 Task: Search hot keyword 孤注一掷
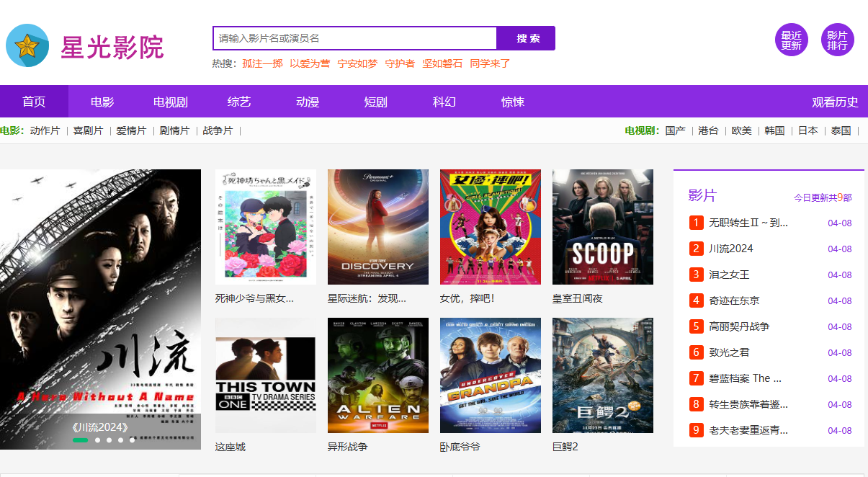[x=262, y=63]
